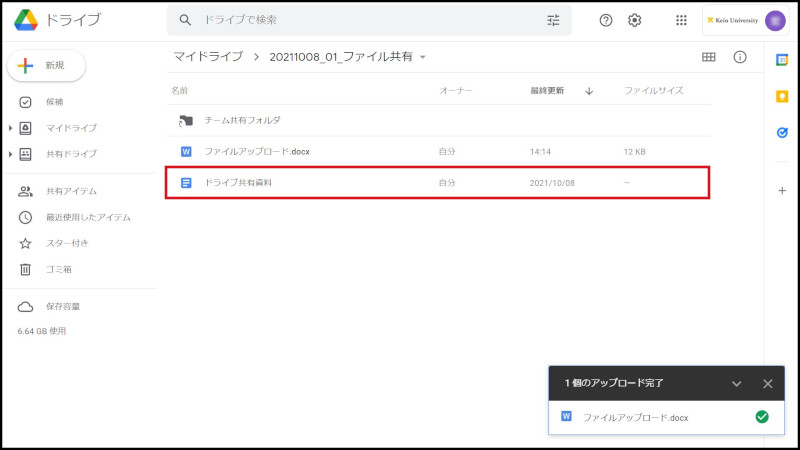The width and height of the screenshot is (800, 450).
Task: Open Google Calendar in side panel
Action: 782,59
